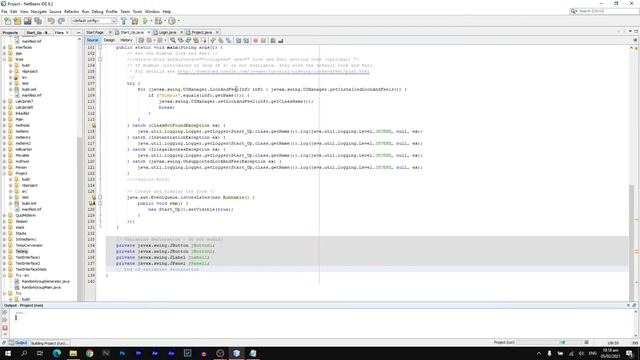Viewport: 640px width, 360px height.
Task: Open the Debug Project dropdown arrow
Action: [x=164, y=21]
